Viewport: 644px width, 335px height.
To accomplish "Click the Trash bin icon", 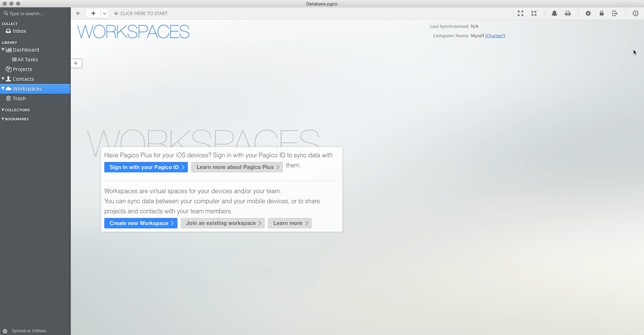I will click(x=9, y=99).
